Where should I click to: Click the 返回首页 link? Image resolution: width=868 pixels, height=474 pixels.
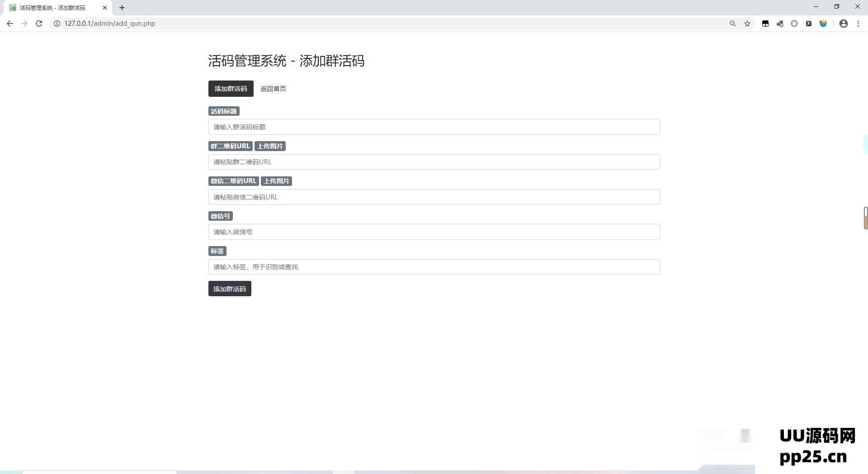point(273,89)
